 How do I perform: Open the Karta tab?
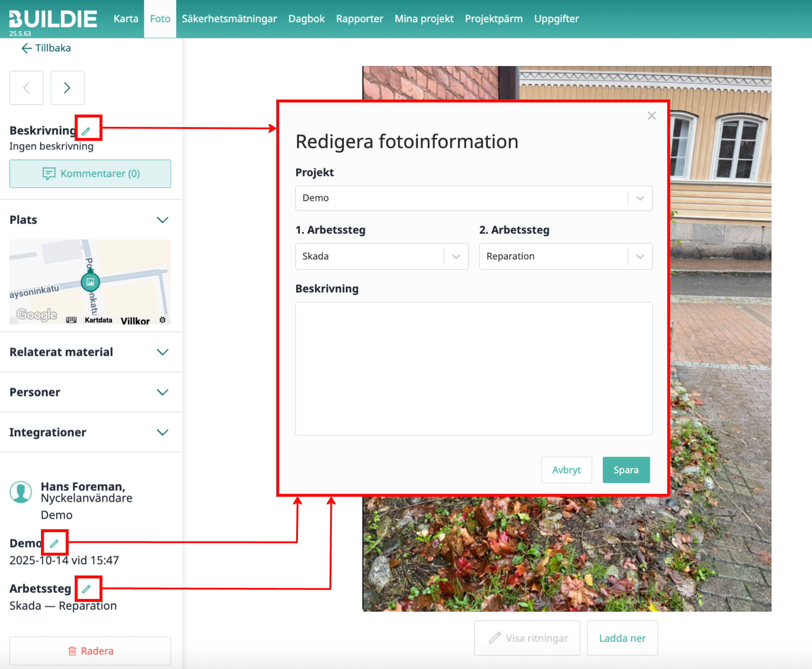tap(126, 18)
